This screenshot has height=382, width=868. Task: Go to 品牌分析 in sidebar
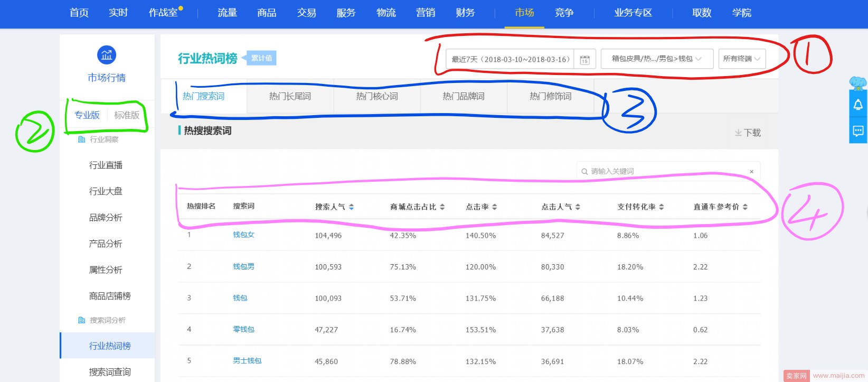(x=106, y=218)
